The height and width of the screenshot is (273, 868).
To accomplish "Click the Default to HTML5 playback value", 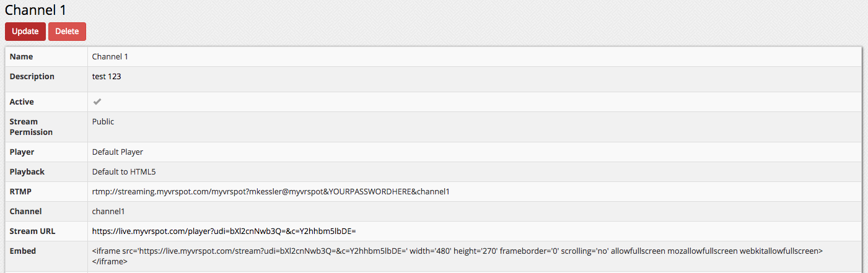I will click(127, 171).
